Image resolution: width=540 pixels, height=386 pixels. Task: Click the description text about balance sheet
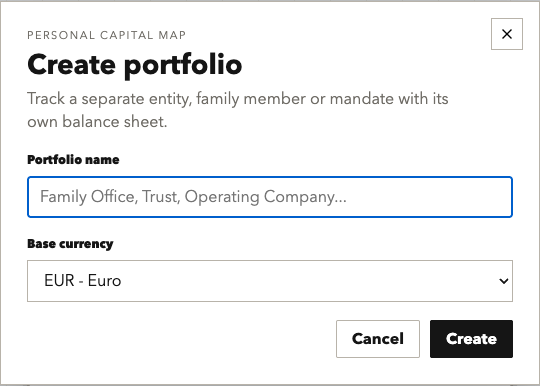(x=238, y=110)
